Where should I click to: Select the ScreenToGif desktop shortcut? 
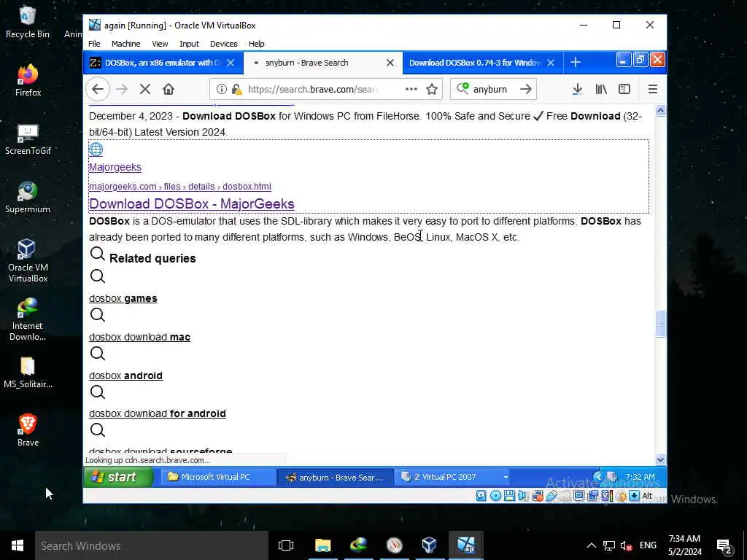(x=28, y=139)
